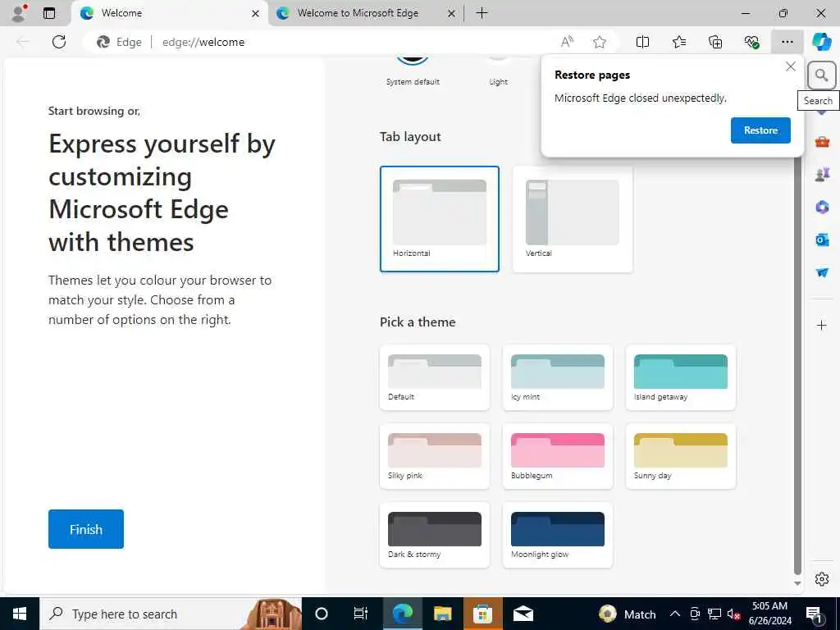Pick the Moonlight glow theme
840x630 pixels.
tap(558, 535)
